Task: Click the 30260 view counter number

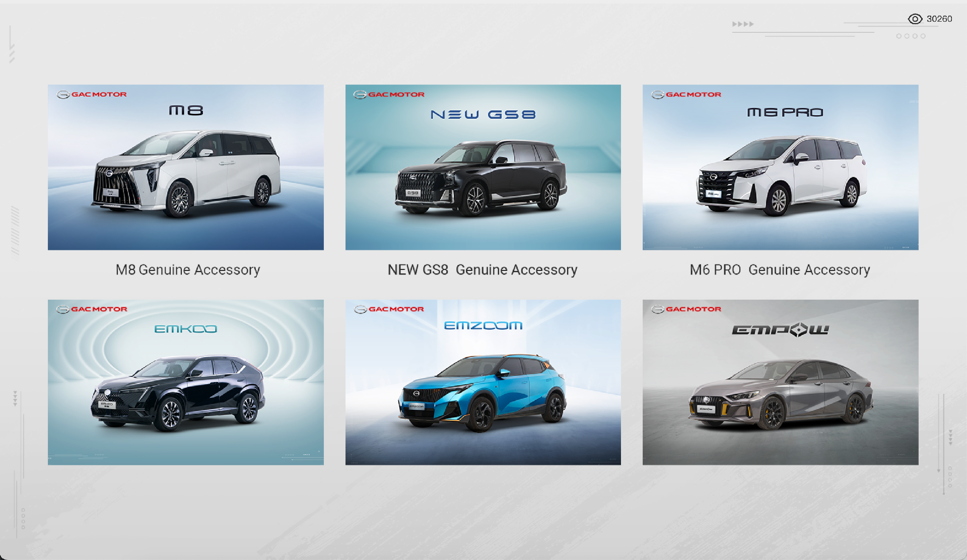Action: (x=939, y=19)
